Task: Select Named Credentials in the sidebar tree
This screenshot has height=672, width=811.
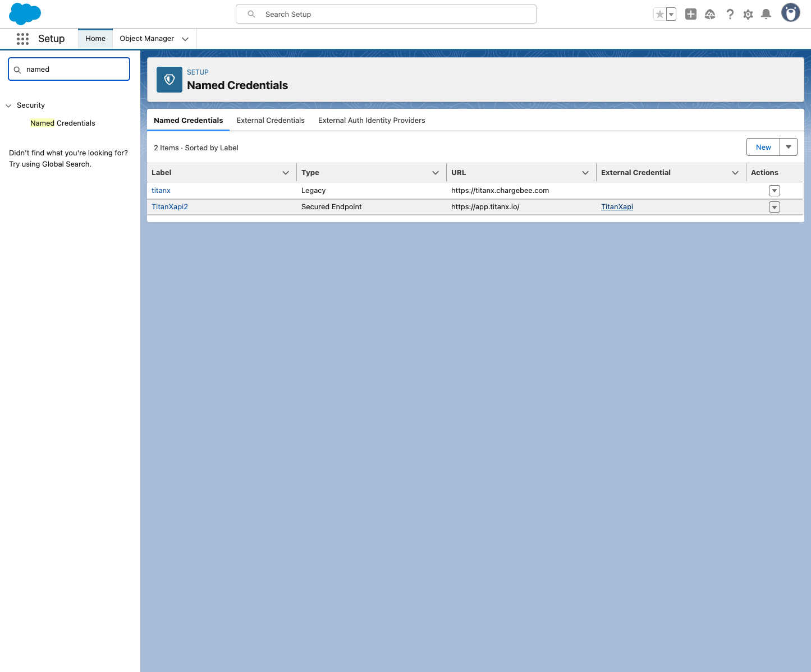Action: coord(63,123)
